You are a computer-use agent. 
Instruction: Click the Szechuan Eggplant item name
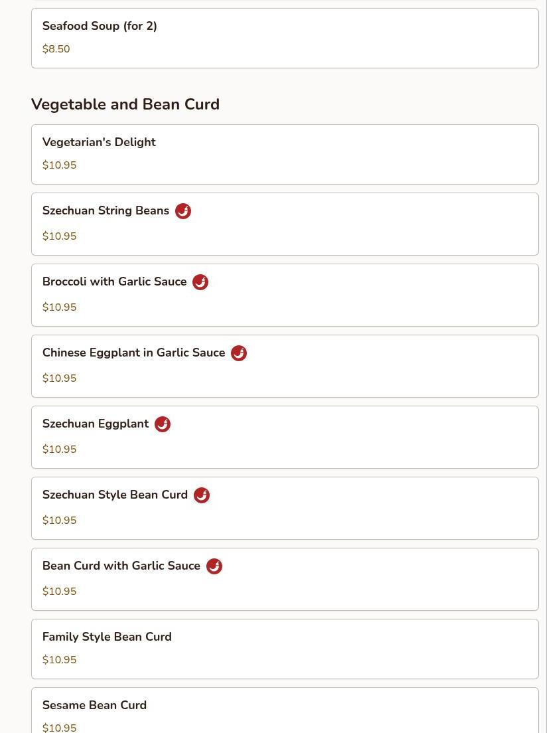point(96,424)
